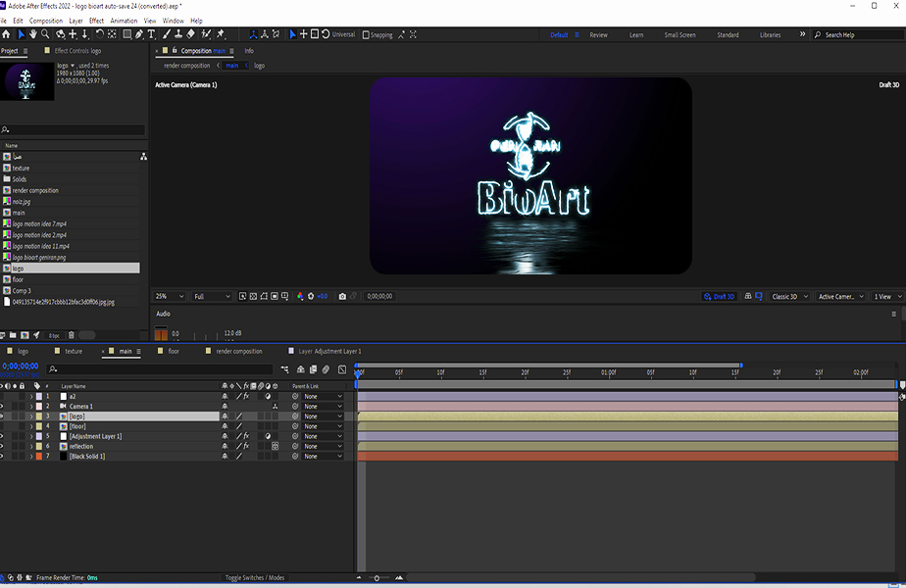Select the Puppet Pin tool

click(x=221, y=34)
